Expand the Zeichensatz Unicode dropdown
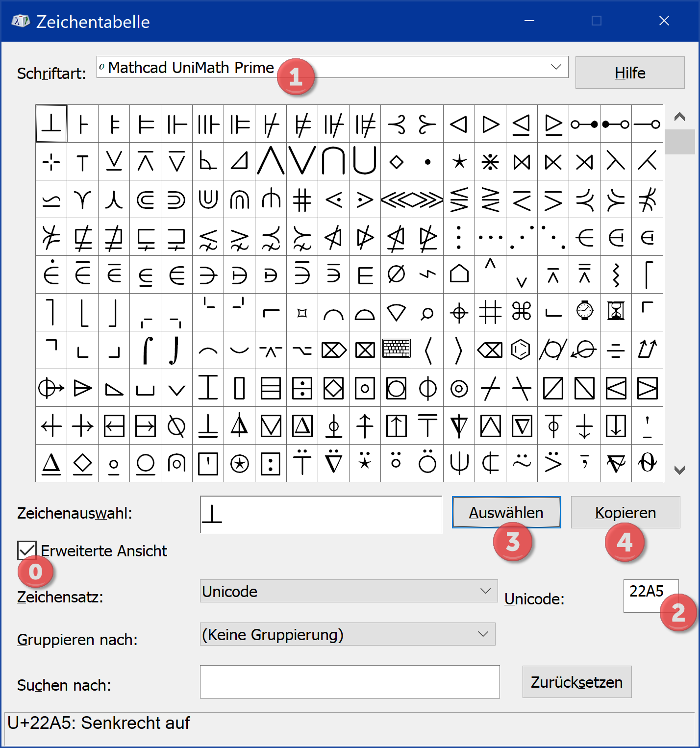The width and height of the screenshot is (700, 748). [485, 591]
